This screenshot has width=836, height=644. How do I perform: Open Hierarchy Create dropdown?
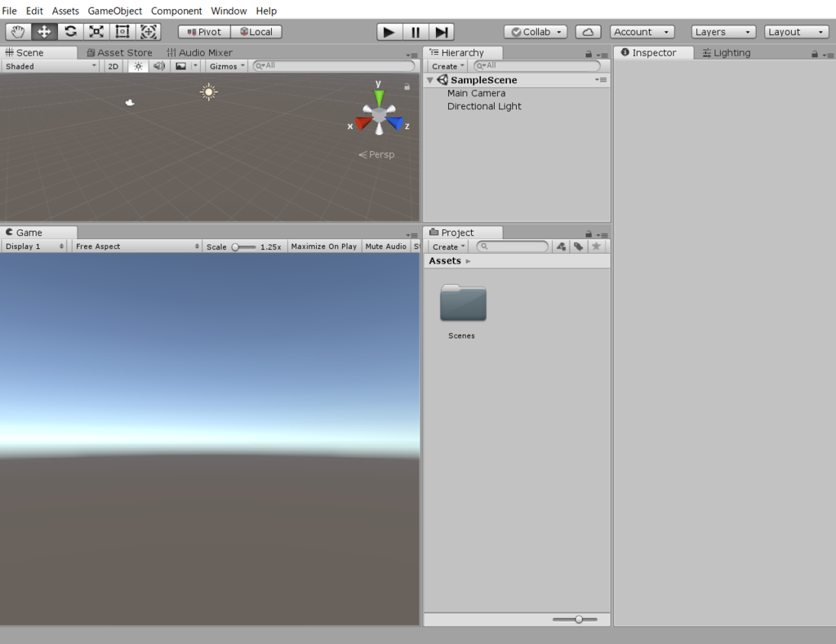447,66
